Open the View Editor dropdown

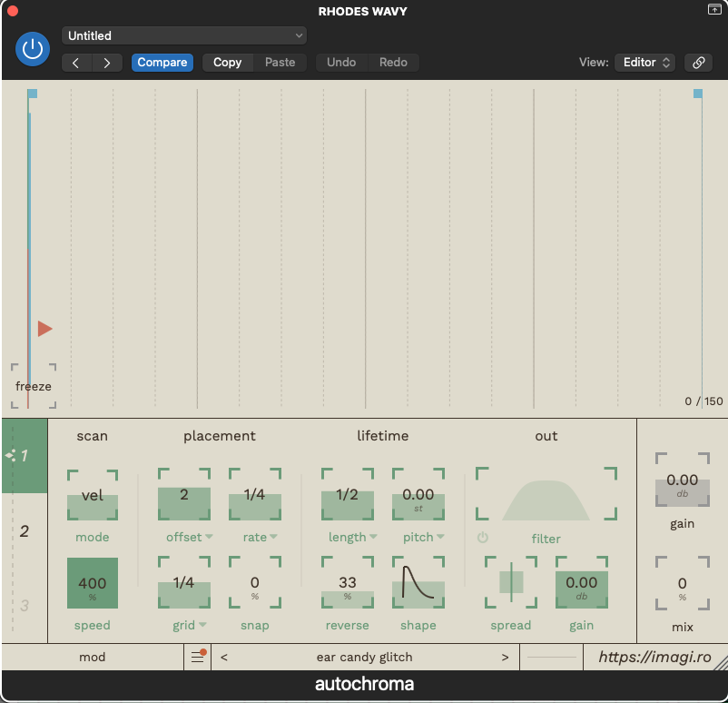coord(644,63)
